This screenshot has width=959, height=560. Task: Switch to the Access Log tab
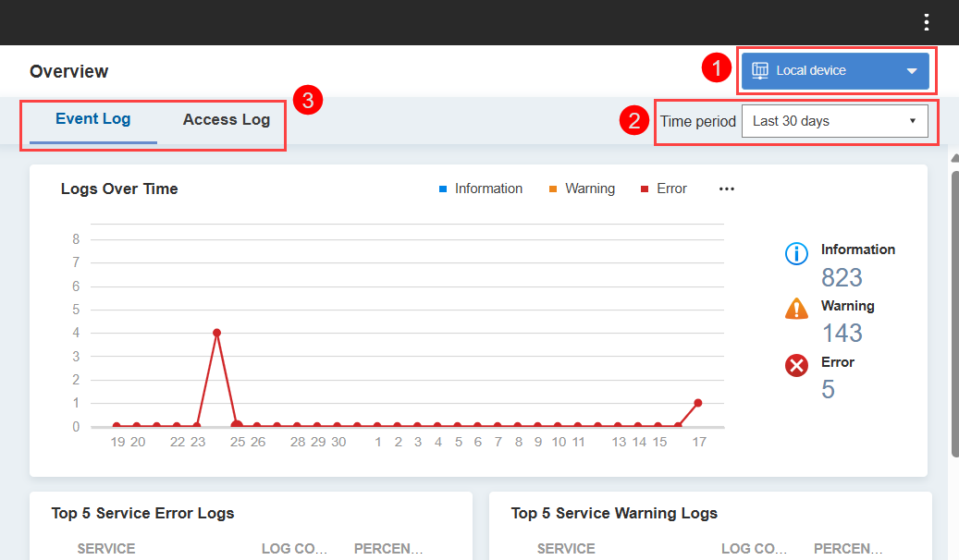(x=227, y=119)
